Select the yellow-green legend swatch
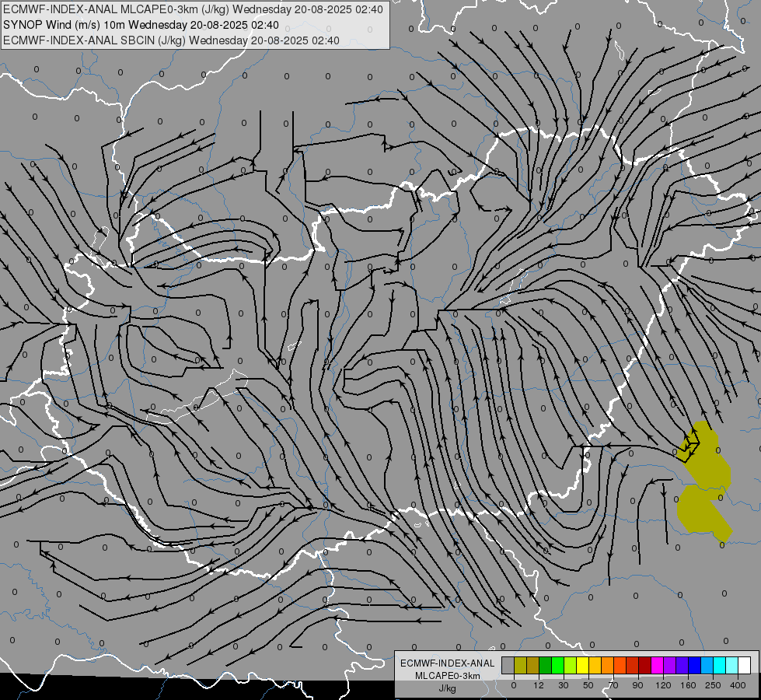 coord(571,665)
